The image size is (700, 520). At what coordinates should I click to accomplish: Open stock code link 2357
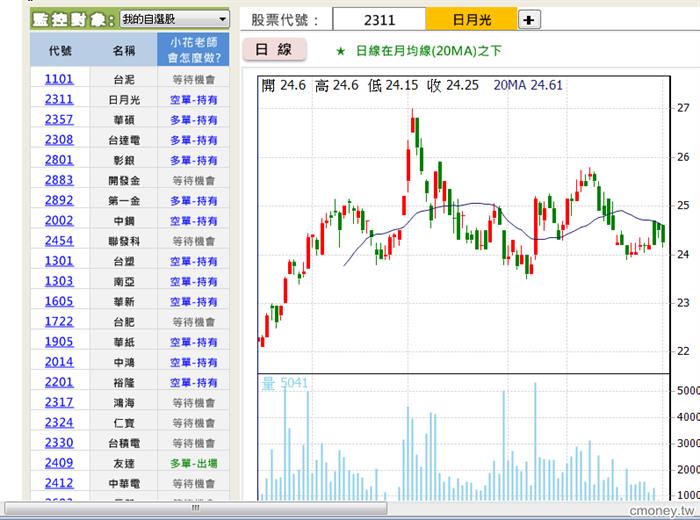coord(59,119)
